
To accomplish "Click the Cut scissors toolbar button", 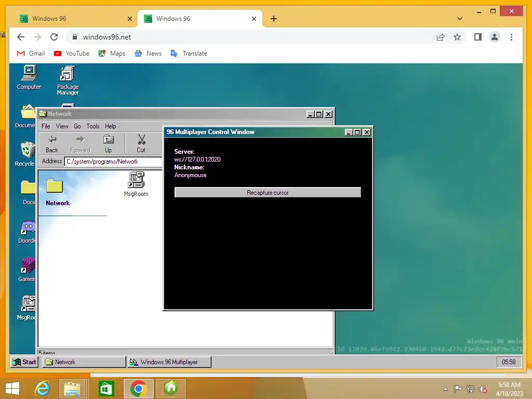I will pyautogui.click(x=141, y=144).
